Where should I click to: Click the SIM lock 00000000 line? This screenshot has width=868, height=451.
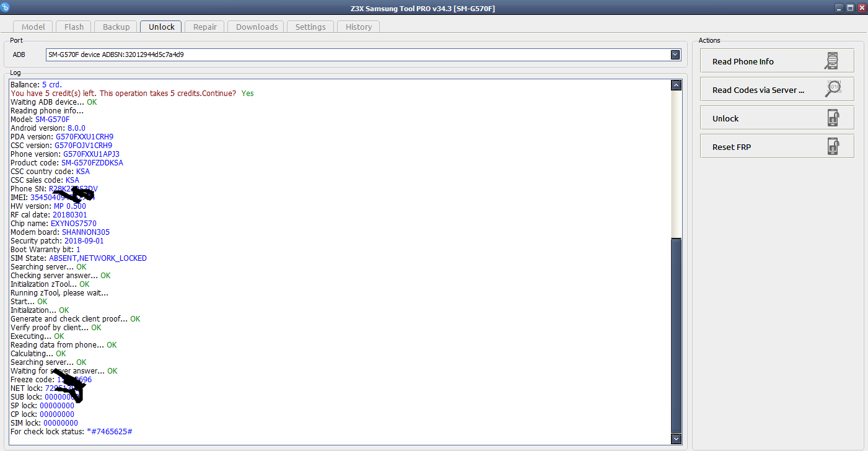click(x=44, y=423)
